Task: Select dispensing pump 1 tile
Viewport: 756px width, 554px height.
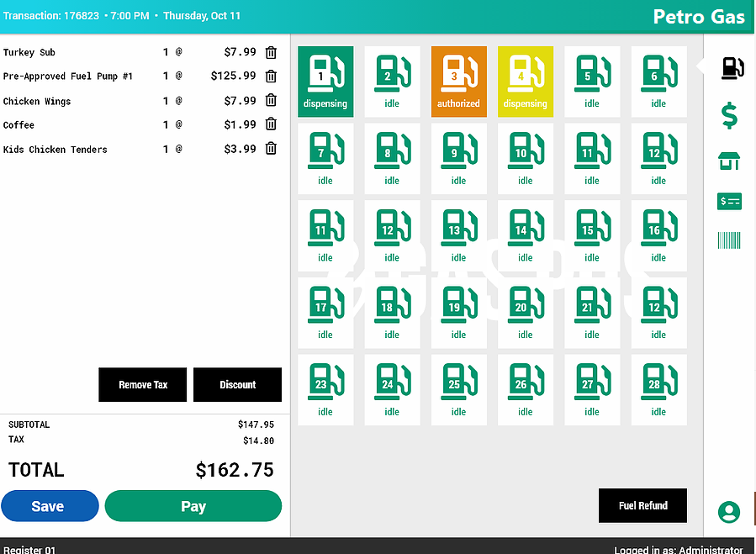Action: (x=325, y=82)
